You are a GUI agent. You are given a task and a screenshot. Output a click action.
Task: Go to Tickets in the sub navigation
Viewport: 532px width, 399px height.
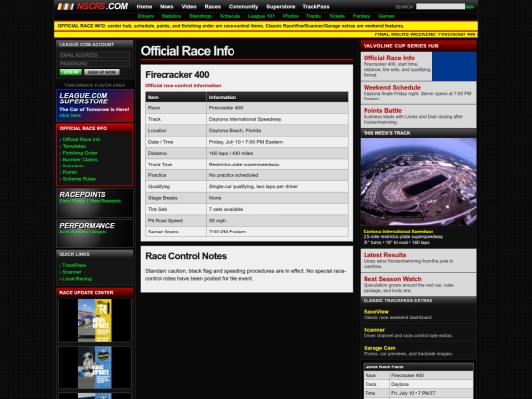[x=337, y=16]
